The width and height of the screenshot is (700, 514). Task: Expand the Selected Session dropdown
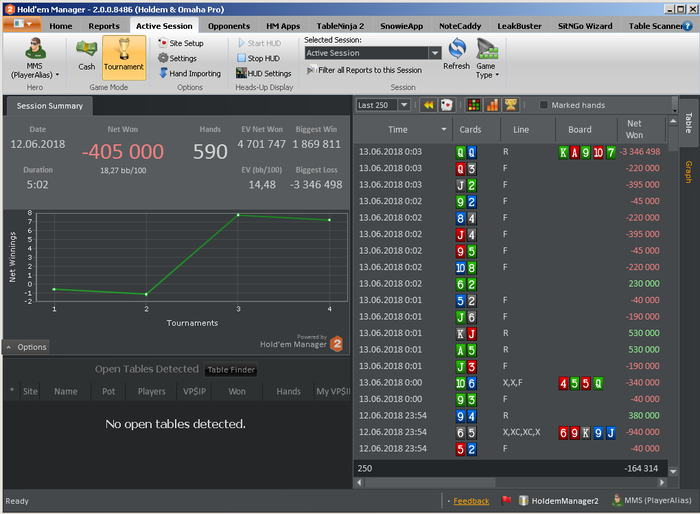[434, 53]
